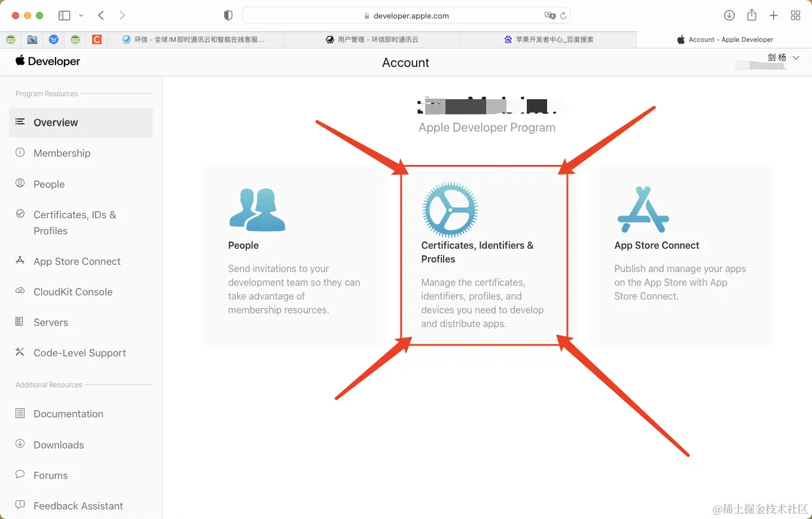Click the People card silhouettes icon
Screen dimensions: 812x519
pos(257,210)
